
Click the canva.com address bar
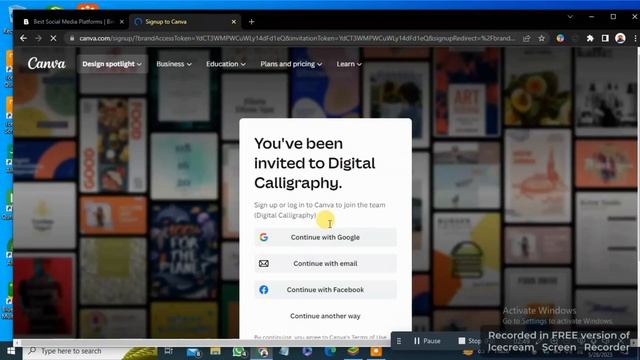point(297,38)
